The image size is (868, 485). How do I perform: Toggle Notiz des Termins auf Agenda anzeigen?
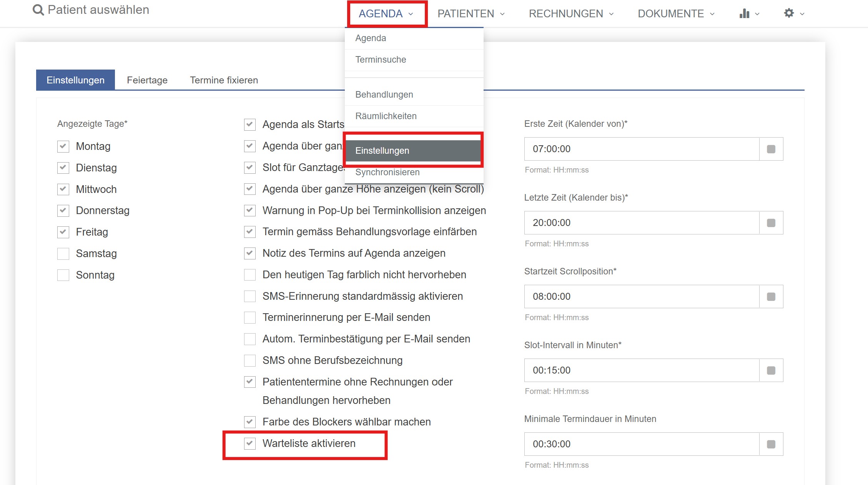250,253
